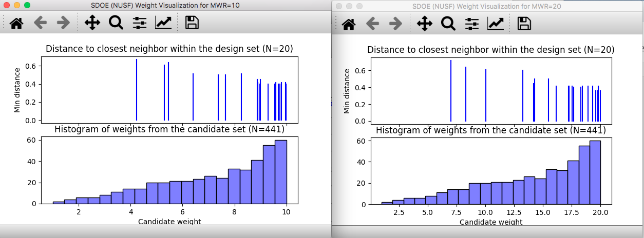
Task: Toggle Zoom-to-rectangle tool in MWR=20 window
Action: [x=448, y=24]
